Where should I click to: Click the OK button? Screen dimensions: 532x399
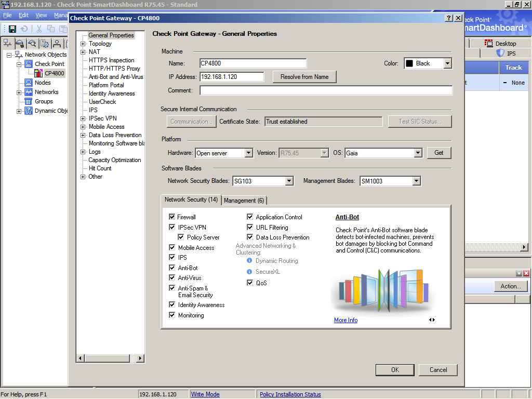point(395,370)
